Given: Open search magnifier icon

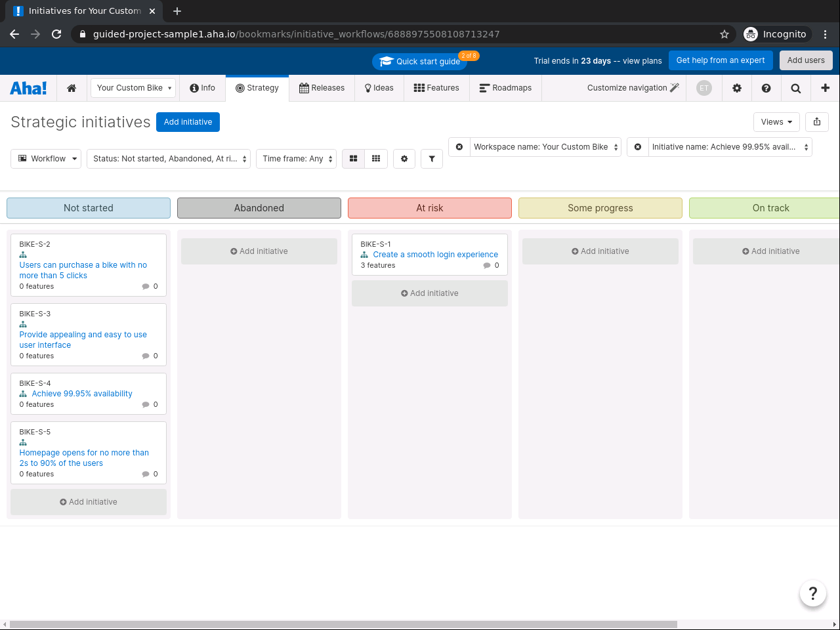Looking at the screenshot, I should (x=796, y=88).
